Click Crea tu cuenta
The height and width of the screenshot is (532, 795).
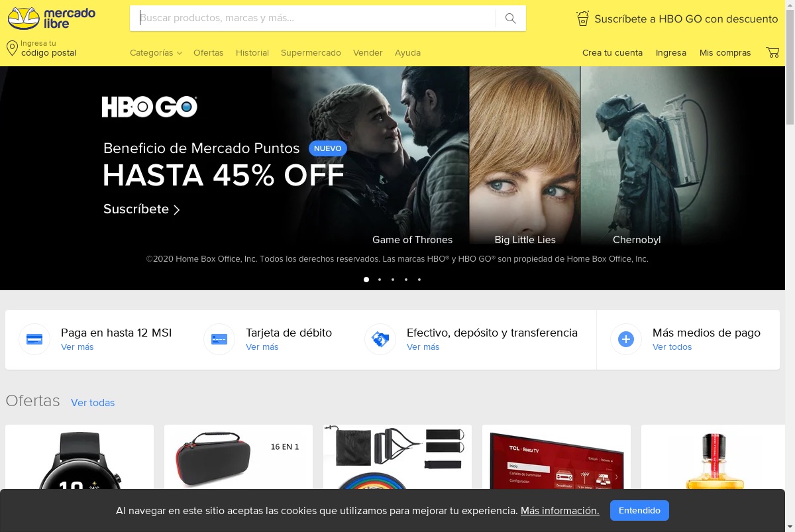[612, 52]
